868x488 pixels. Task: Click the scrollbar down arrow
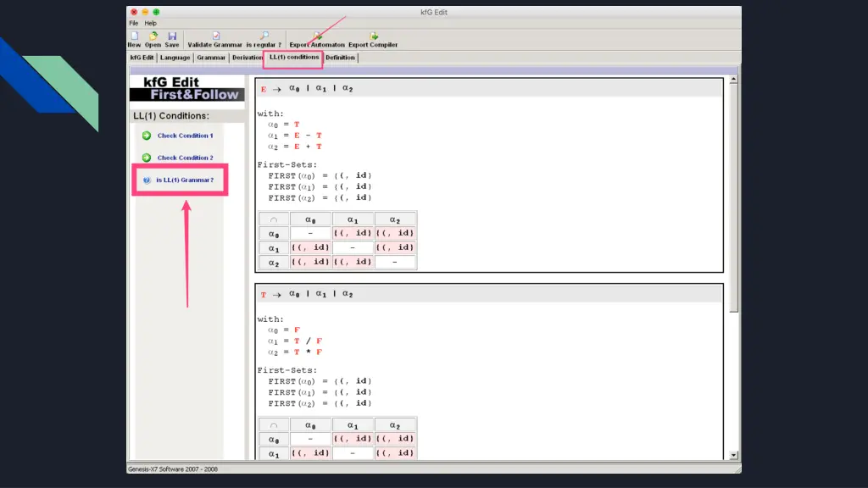point(733,455)
